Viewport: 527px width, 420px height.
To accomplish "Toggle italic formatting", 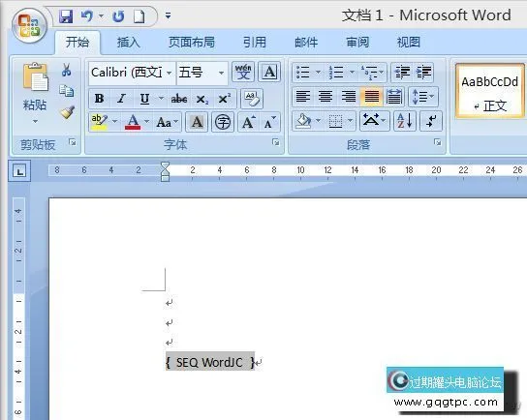I will click(x=122, y=99).
